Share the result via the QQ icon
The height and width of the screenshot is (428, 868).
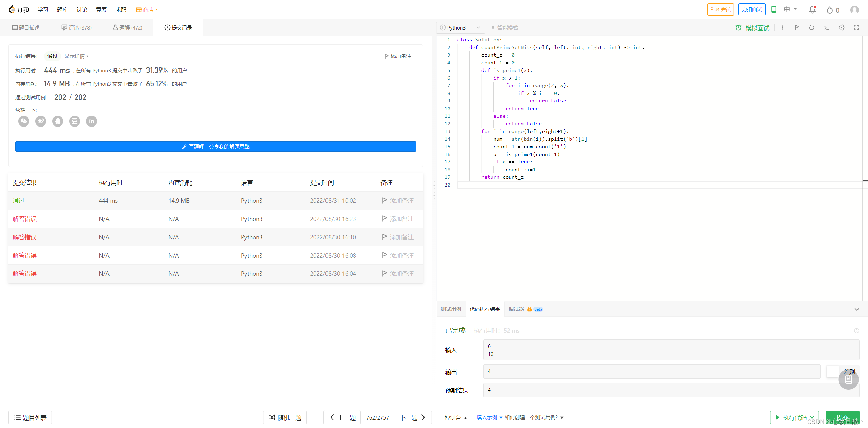pyautogui.click(x=57, y=121)
